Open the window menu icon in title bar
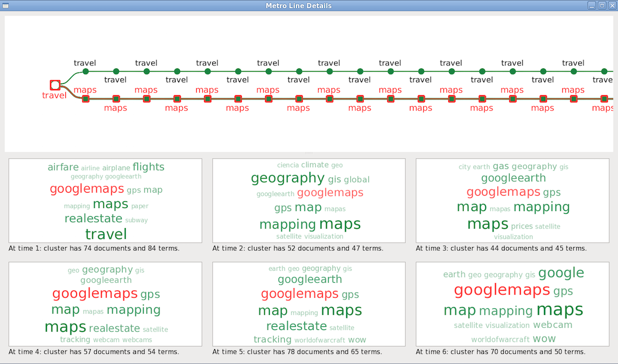 [x=6, y=6]
